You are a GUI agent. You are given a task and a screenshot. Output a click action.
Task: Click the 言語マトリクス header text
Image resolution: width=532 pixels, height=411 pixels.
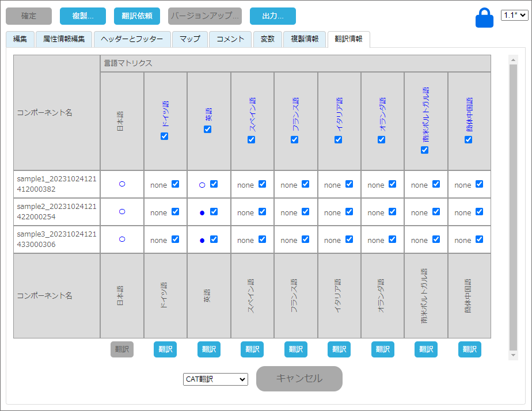(x=128, y=63)
